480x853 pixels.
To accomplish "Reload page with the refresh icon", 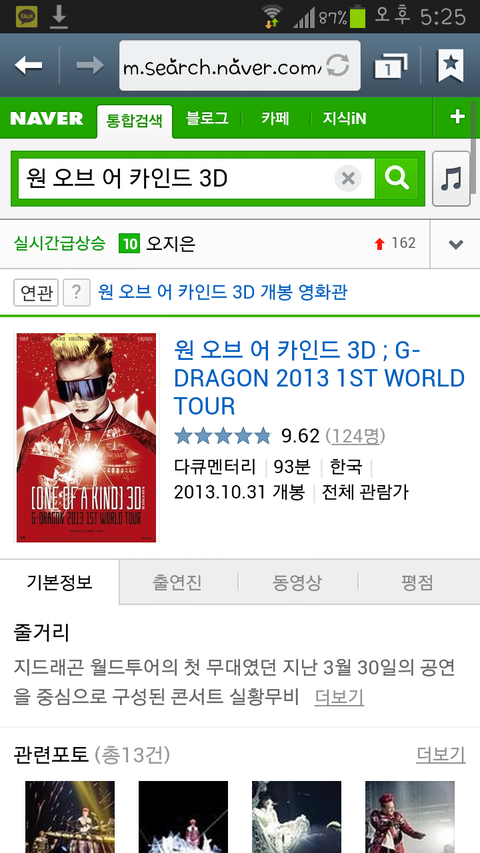I will coord(338,66).
